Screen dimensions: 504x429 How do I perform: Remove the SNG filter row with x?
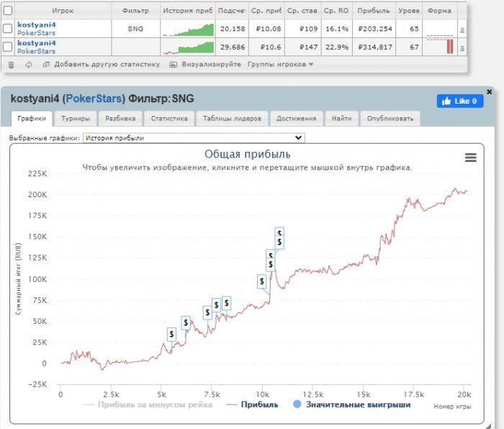click(x=462, y=30)
